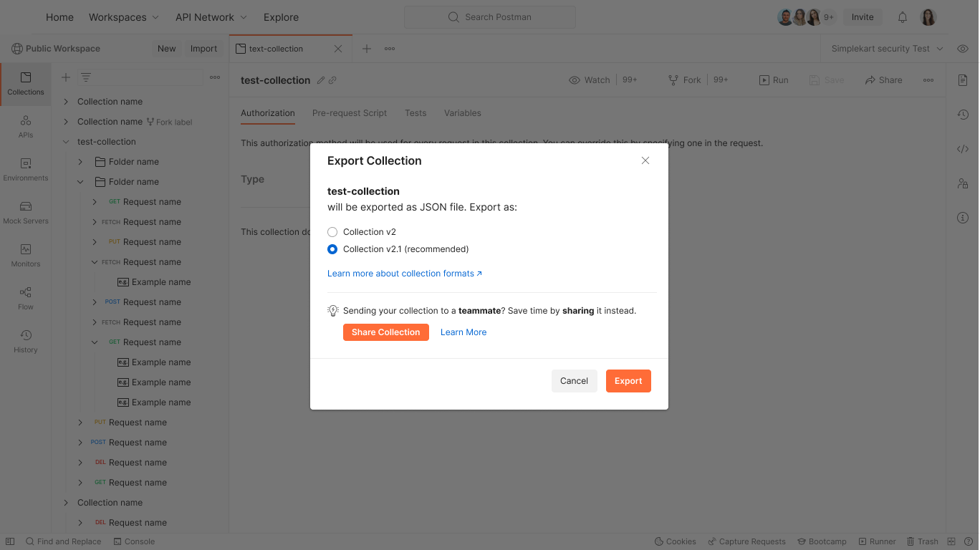Click the Export button
This screenshot has height=550, width=980.
coord(628,381)
